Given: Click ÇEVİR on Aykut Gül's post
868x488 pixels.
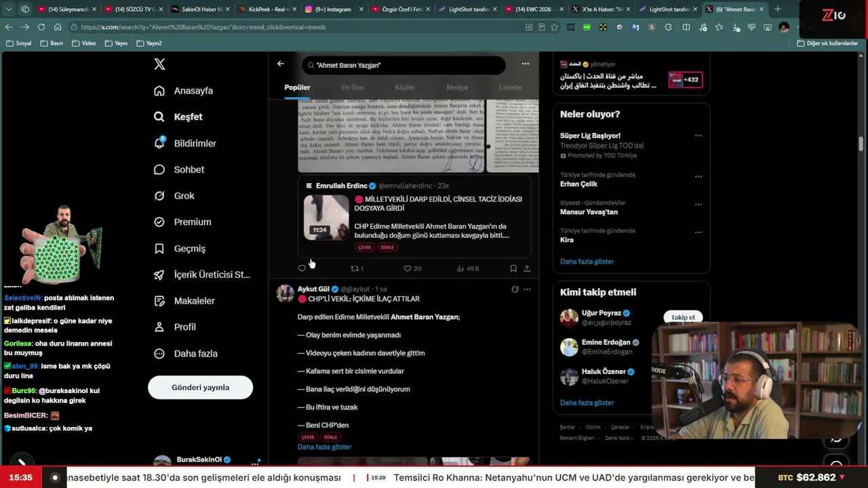Looking at the screenshot, I should pyautogui.click(x=308, y=437).
